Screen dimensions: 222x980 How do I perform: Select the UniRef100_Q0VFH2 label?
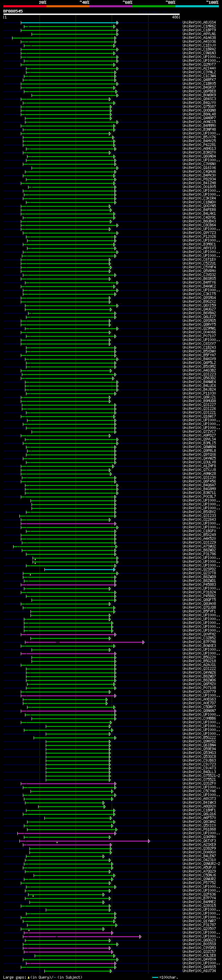[199, 634]
